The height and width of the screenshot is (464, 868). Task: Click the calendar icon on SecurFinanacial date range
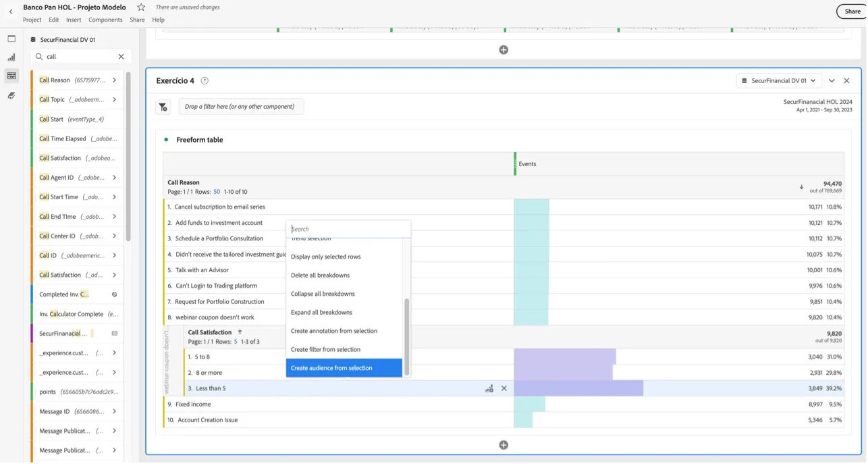pyautogui.click(x=115, y=334)
